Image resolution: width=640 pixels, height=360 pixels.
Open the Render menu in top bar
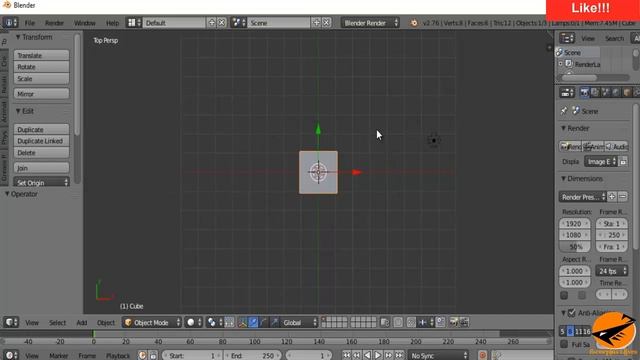tap(54, 23)
